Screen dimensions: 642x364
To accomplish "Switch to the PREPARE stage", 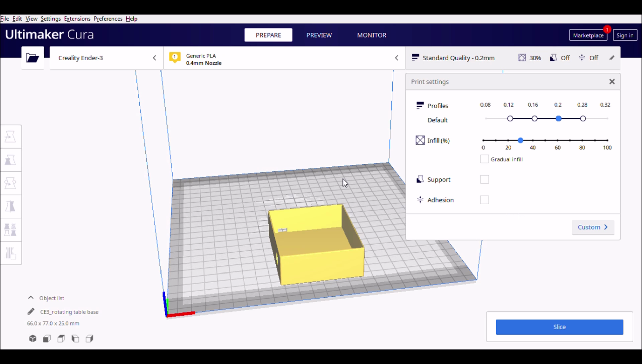I will [x=268, y=35].
